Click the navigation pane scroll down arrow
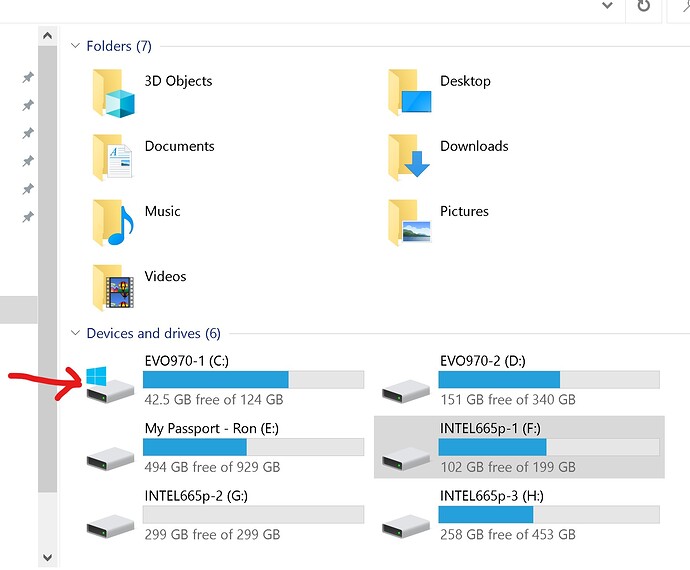The image size is (690, 570). 48,557
